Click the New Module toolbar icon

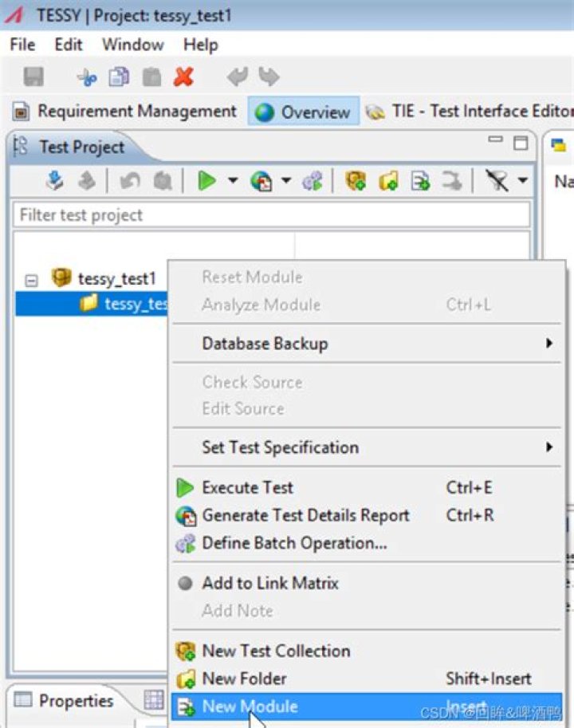(x=420, y=181)
